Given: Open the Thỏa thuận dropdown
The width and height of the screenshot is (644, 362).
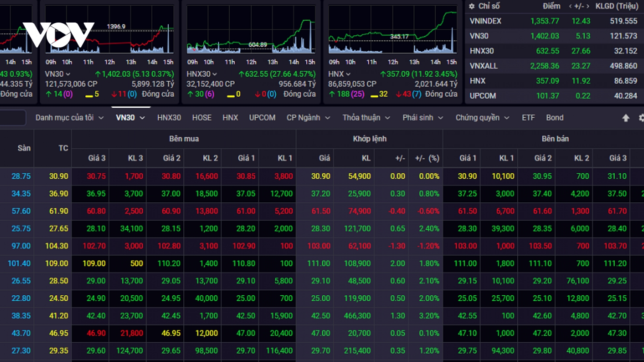Looking at the screenshot, I should (366, 117).
